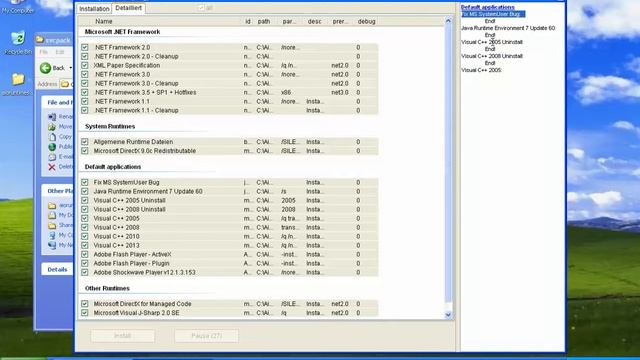Uncheck Microsoft DirectX 9.0c Redistributable

[84, 151]
